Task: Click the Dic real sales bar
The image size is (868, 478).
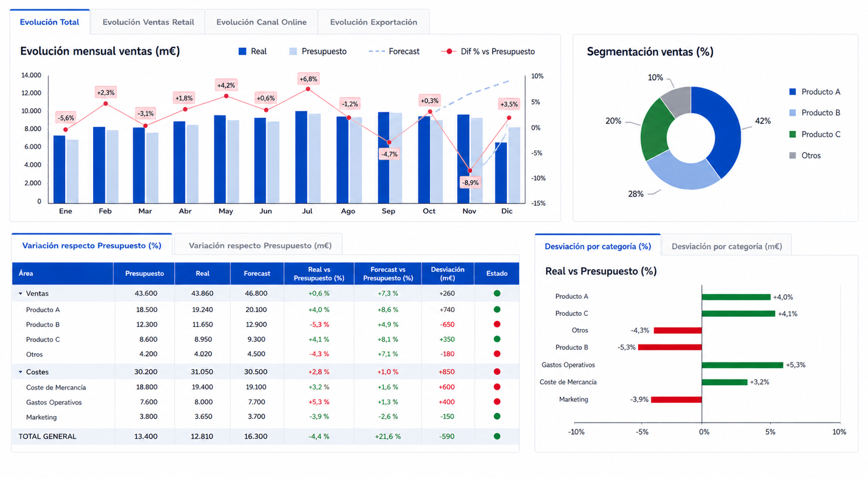Action: pyautogui.click(x=501, y=173)
